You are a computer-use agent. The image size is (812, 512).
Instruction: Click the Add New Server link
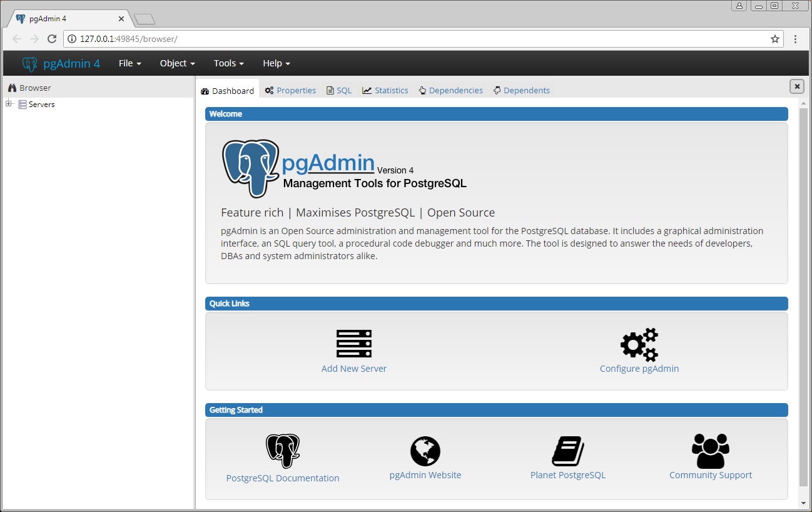[354, 369]
